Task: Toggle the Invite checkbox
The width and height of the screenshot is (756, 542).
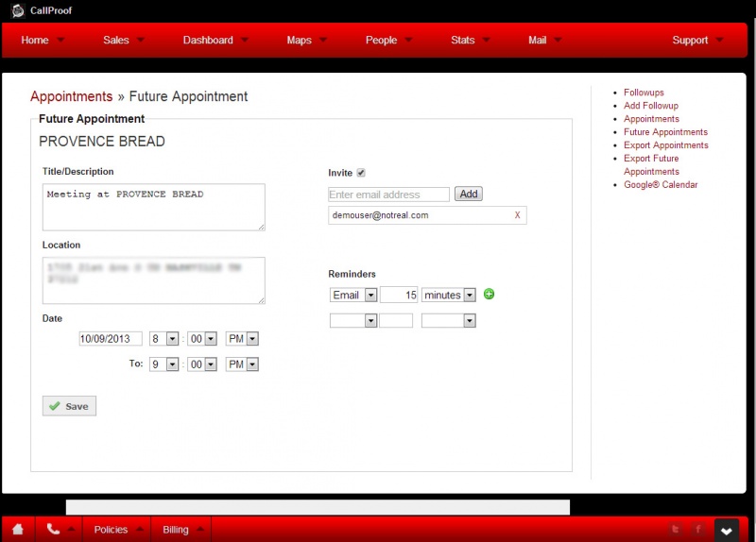Action: [361, 173]
